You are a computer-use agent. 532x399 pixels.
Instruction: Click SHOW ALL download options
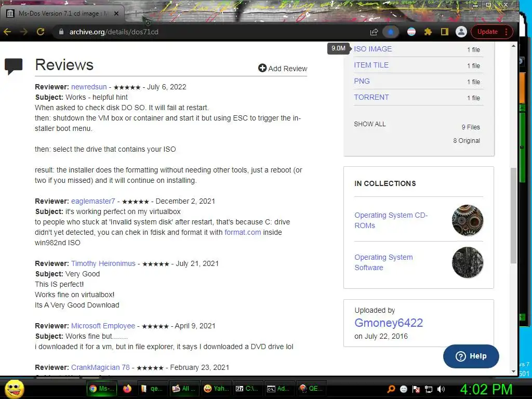coord(370,124)
